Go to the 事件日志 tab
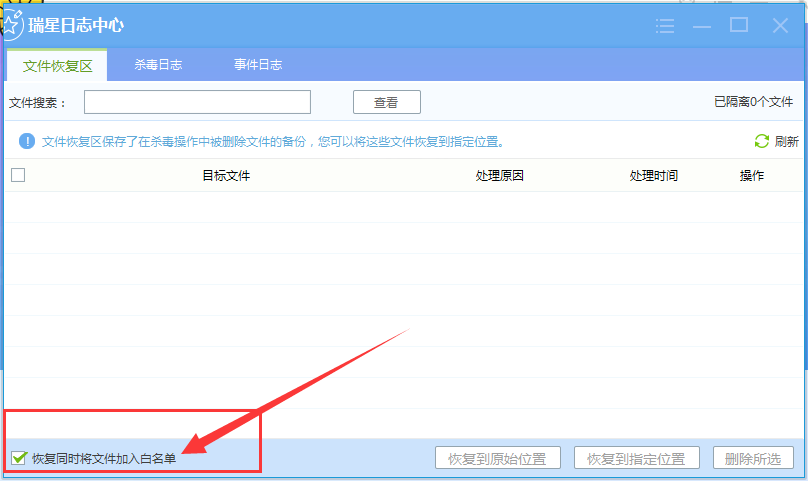This screenshot has width=808, height=481. (x=258, y=65)
